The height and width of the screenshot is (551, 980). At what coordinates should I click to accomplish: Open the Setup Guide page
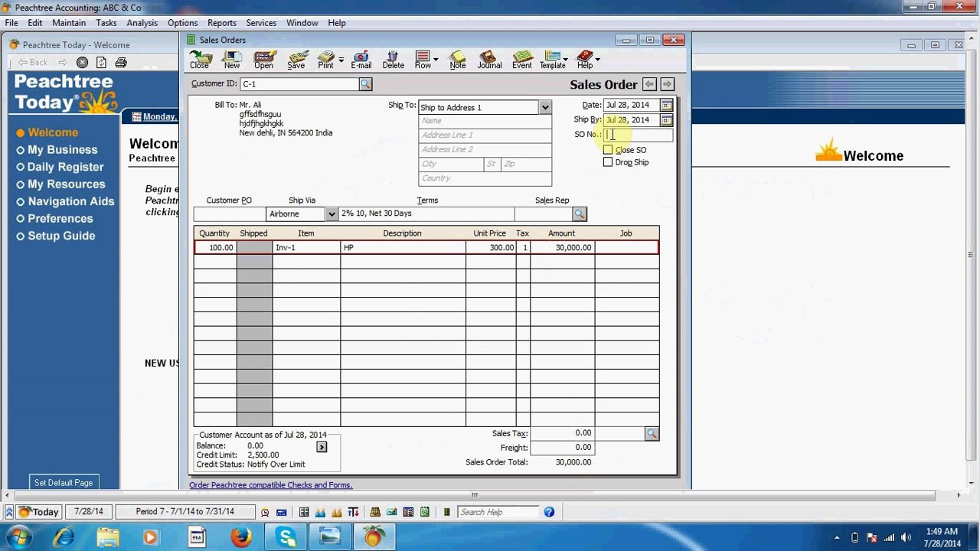tap(61, 236)
